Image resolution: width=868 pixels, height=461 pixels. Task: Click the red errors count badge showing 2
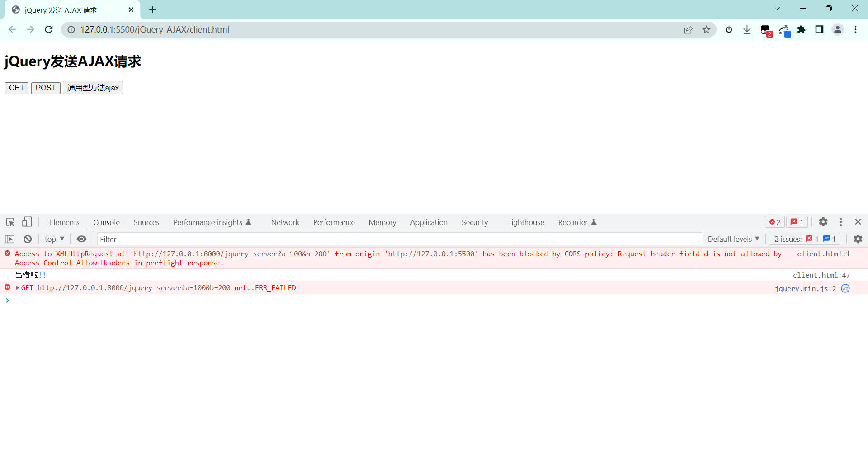775,222
